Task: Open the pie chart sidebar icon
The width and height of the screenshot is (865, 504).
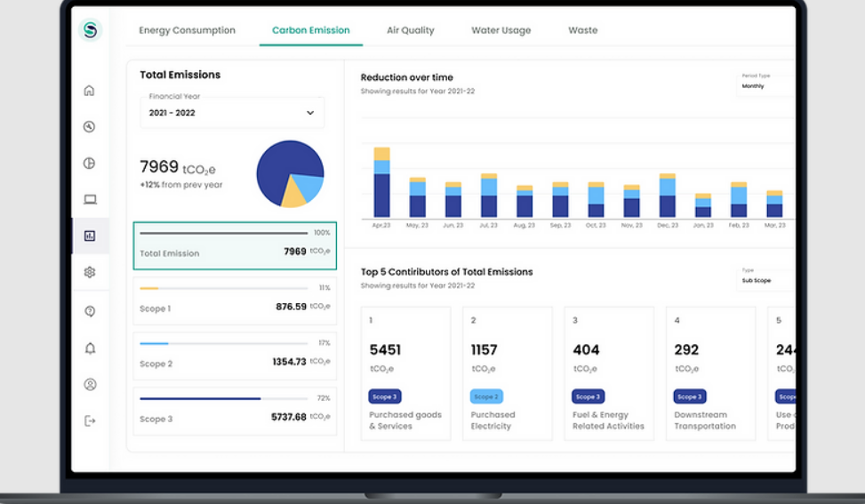Action: coord(89,164)
